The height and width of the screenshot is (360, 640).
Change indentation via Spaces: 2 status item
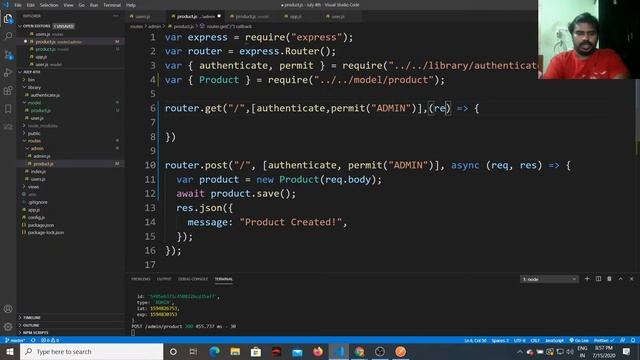[500, 340]
